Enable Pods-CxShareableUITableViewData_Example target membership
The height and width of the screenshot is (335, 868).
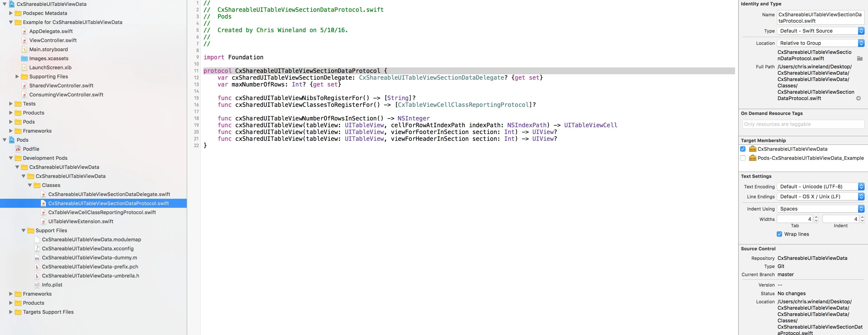[x=743, y=158]
